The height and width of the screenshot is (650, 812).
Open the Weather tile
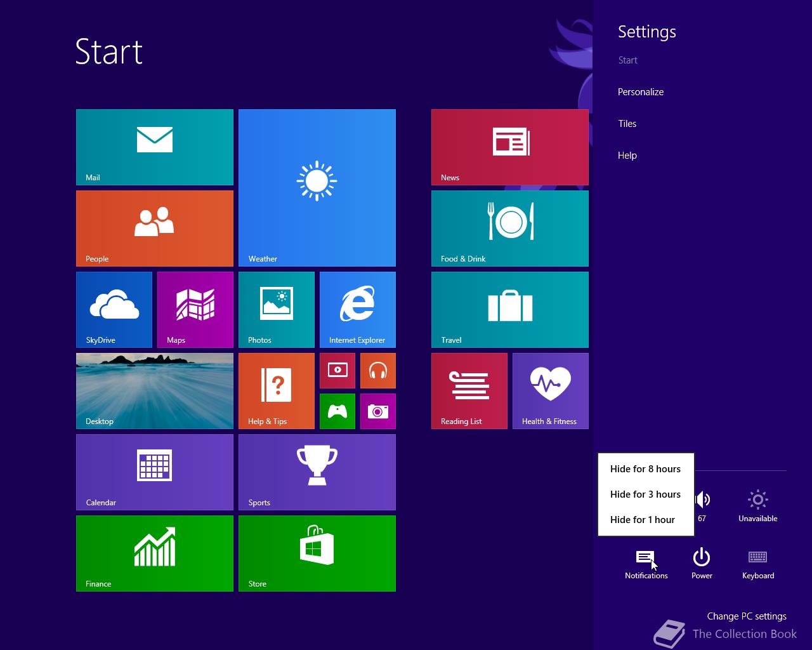click(317, 188)
